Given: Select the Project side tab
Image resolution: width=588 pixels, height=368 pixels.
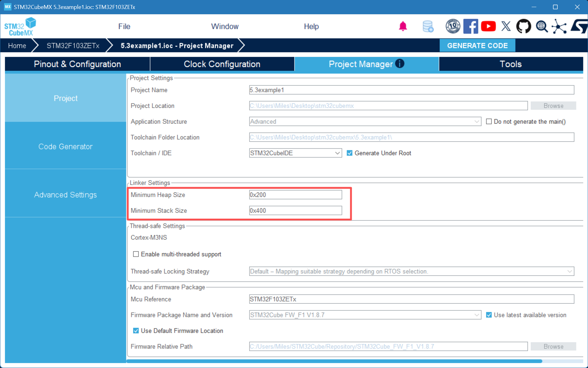Looking at the screenshot, I should coord(65,98).
